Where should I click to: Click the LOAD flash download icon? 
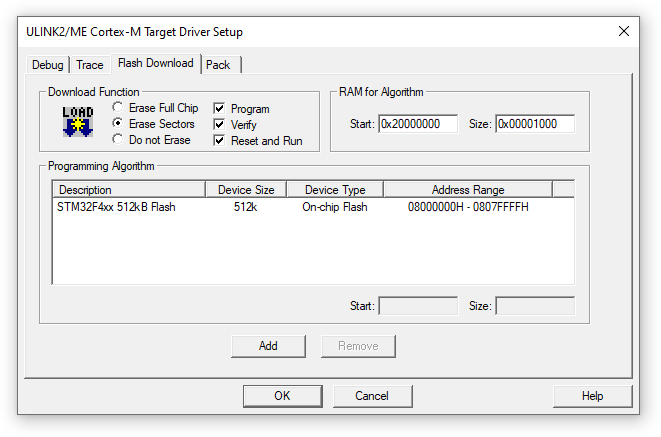(78, 122)
